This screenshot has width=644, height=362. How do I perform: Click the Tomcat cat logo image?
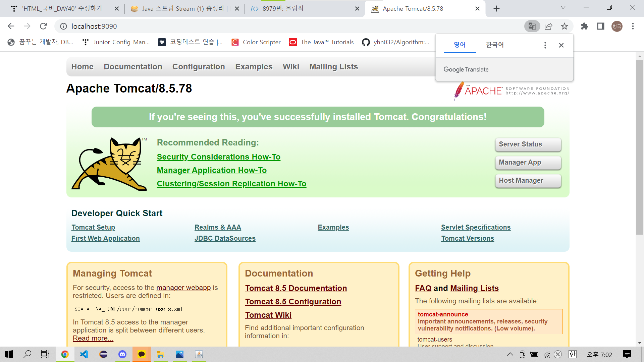(x=109, y=164)
